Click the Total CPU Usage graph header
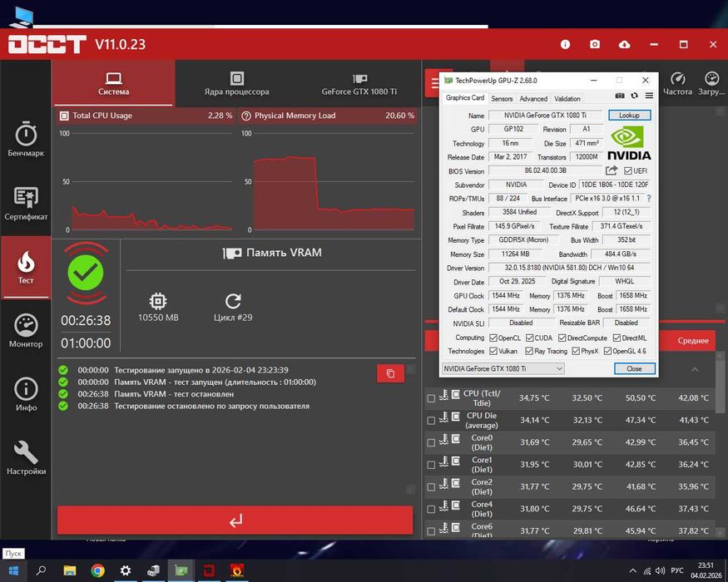The image size is (728, 582). [146, 116]
